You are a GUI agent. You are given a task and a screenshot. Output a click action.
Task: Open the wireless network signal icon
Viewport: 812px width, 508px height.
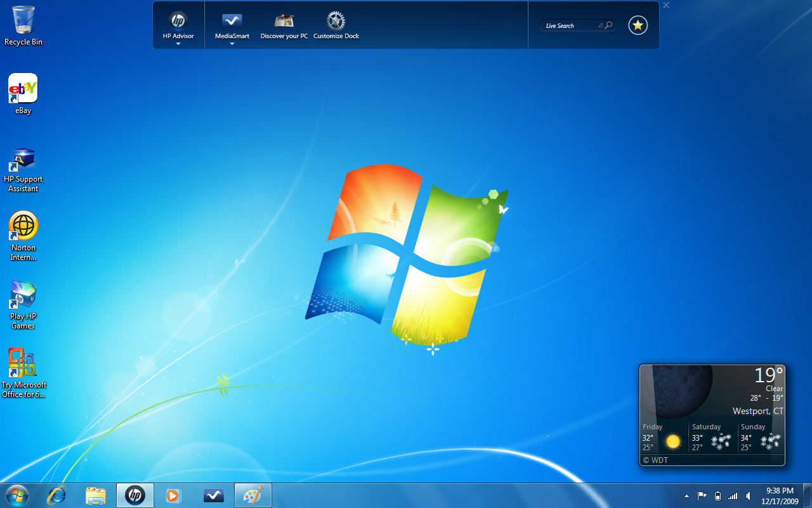coord(733,496)
